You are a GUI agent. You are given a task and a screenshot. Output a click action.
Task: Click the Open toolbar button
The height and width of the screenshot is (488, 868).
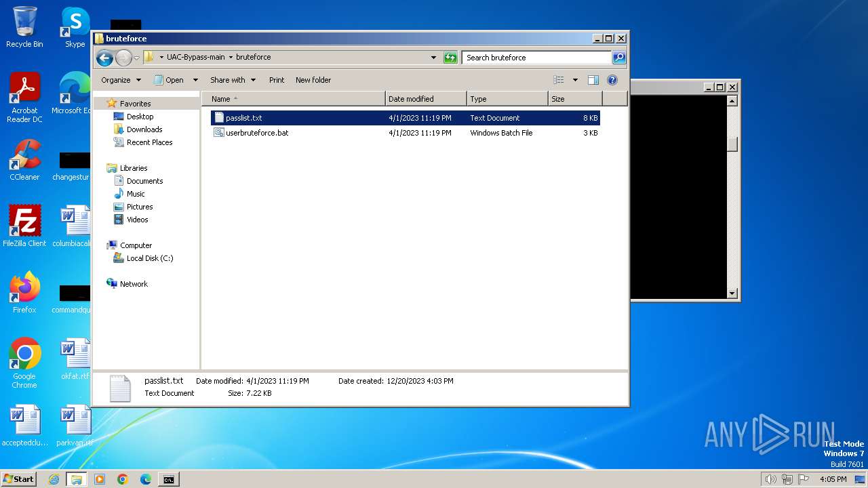click(169, 80)
